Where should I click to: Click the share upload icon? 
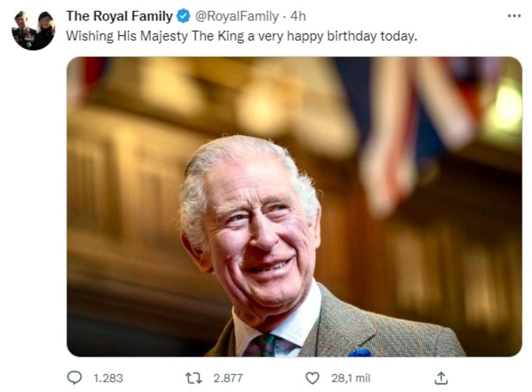(441, 378)
